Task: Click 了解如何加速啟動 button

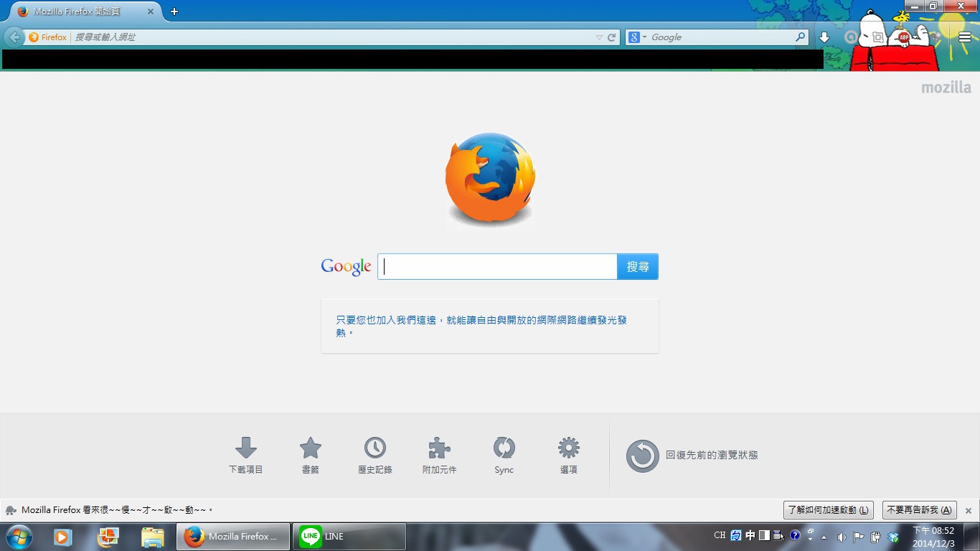Action: (x=828, y=510)
